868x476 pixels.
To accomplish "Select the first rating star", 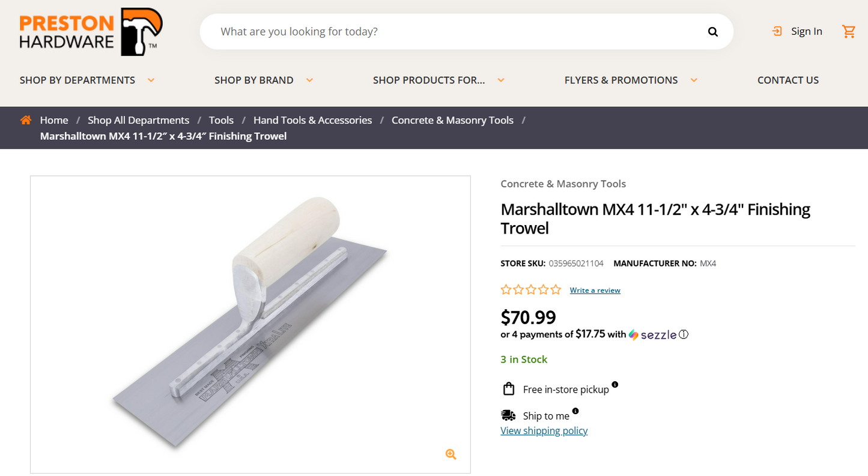I will click(505, 289).
